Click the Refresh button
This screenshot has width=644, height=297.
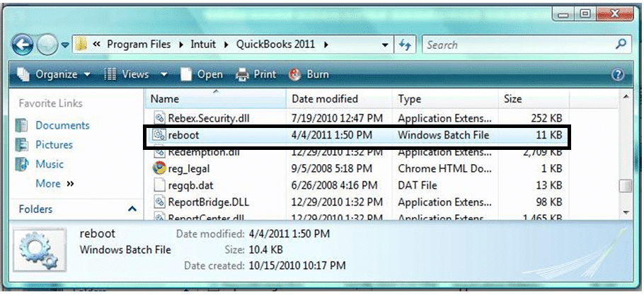405,45
